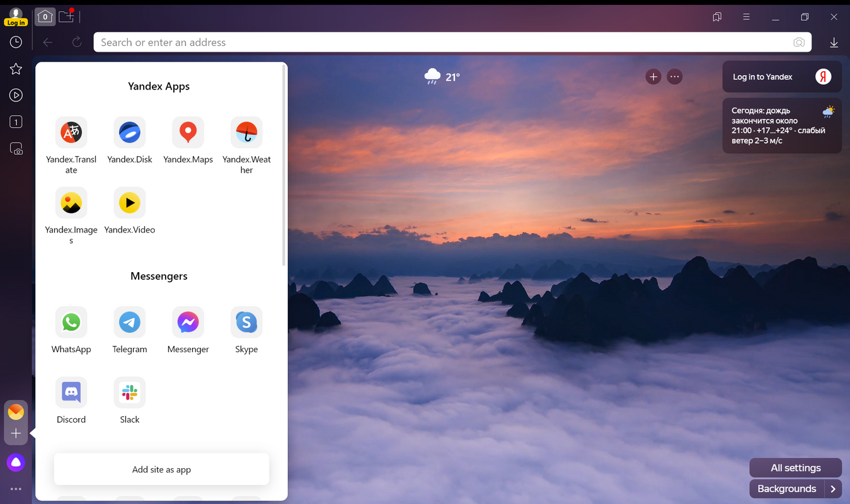Screen dimensions: 850x504
Task: Open the three-dot more options on tableau
Action: point(675,77)
